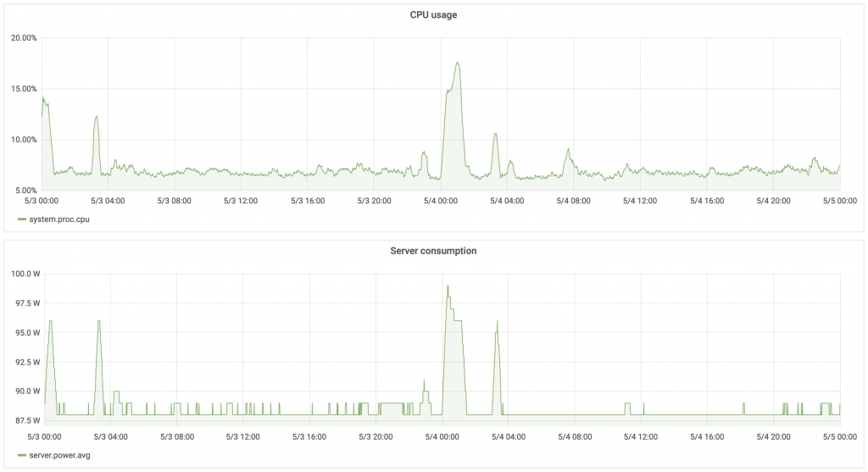Viewport: 868px width, 472px height.
Task: Click the highest Server consumption peak near 99 W
Action: (x=448, y=286)
